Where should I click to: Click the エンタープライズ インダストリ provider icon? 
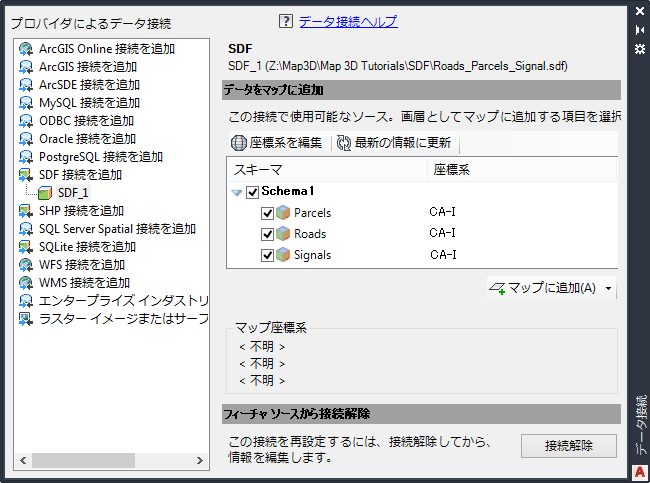pos(26,301)
